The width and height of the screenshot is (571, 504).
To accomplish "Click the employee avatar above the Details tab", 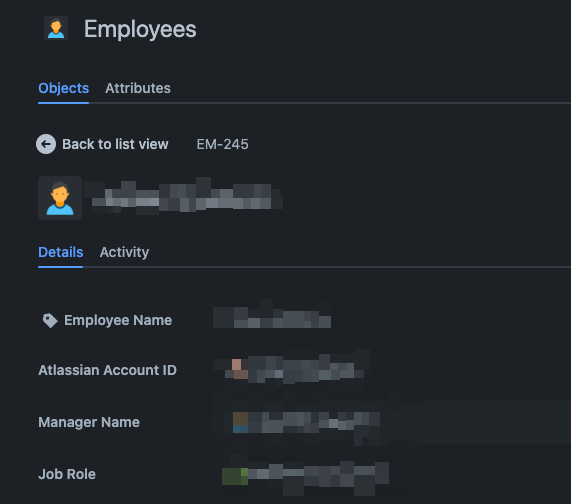I will 60,198.
